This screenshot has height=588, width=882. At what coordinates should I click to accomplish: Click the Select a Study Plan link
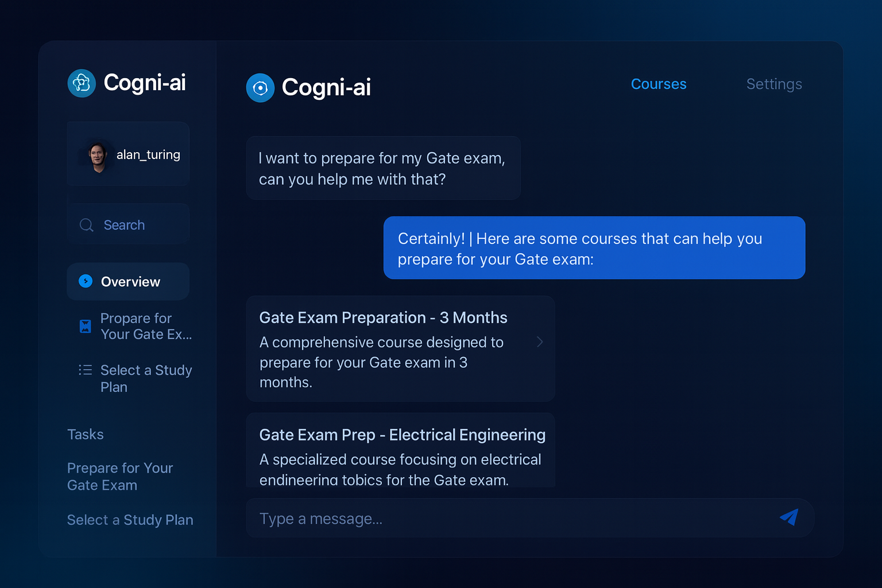(146, 378)
